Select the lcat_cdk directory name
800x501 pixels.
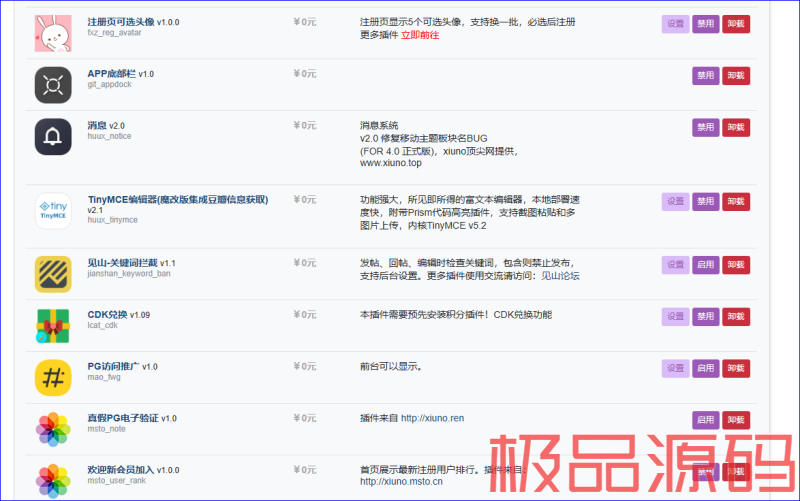point(103,325)
